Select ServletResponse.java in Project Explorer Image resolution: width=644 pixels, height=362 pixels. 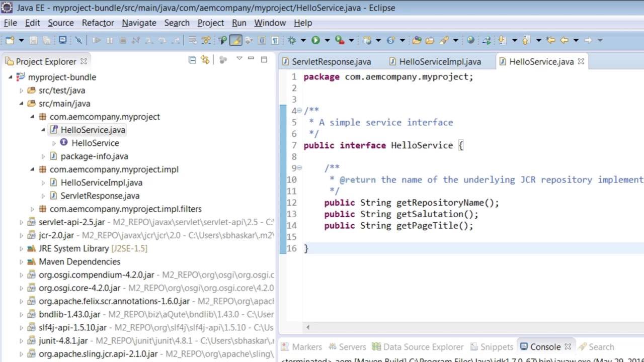(x=100, y=196)
